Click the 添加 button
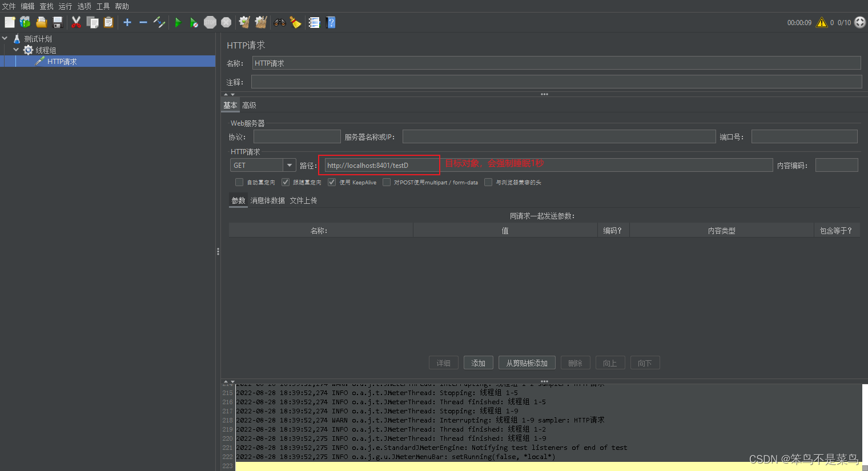This screenshot has height=471, width=868. pos(479,363)
